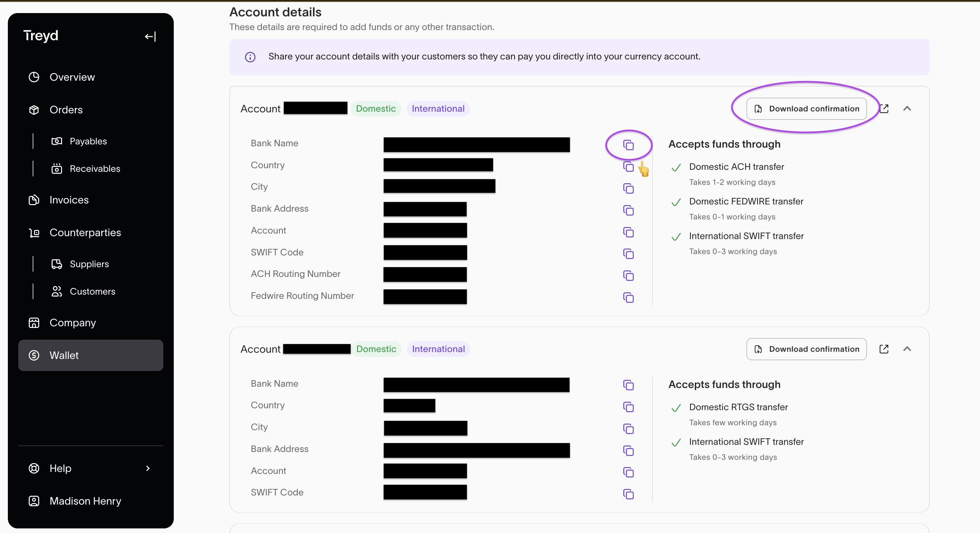Expand the Help menu arrow
Image resolution: width=980 pixels, height=533 pixels.
pos(148,468)
